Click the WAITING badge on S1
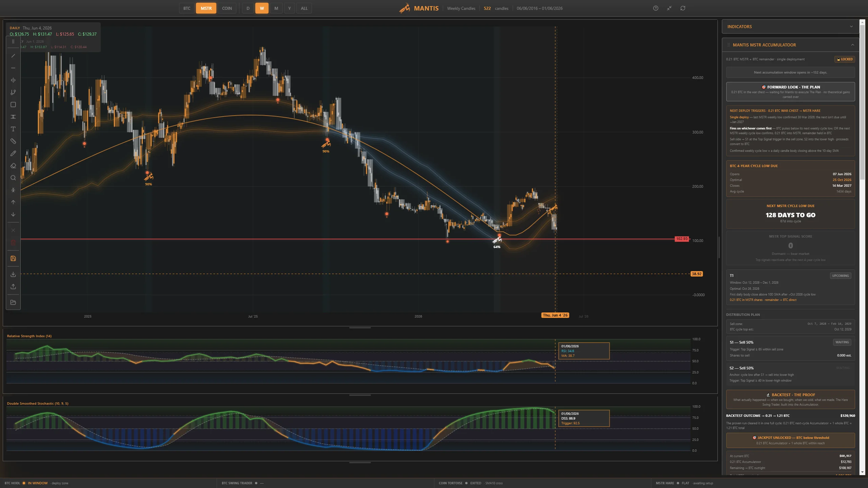 click(x=842, y=342)
